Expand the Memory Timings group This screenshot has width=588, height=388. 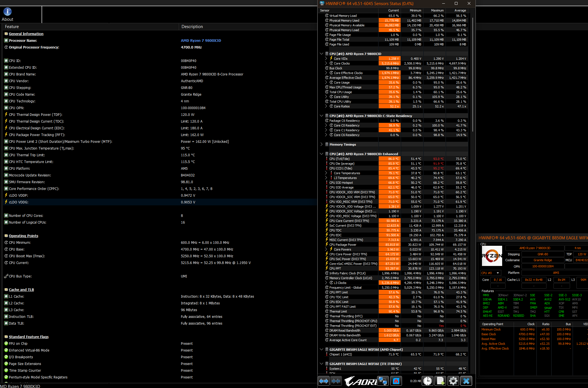pos(321,144)
